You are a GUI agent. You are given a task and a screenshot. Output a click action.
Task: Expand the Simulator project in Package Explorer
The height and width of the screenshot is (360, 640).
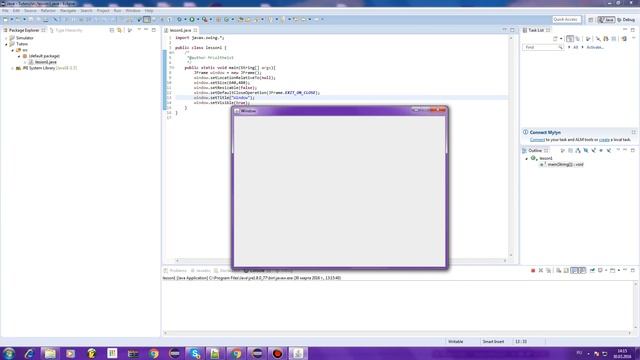[x=6, y=38]
